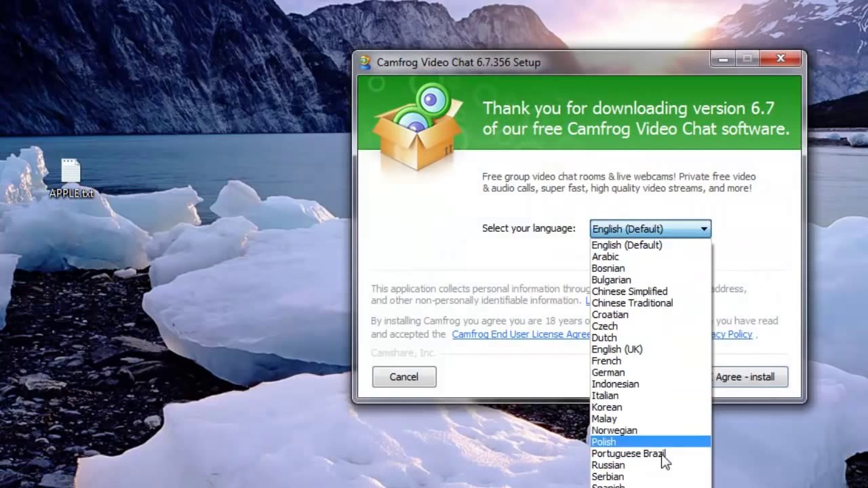Choose Korean language option
This screenshot has height=488, width=868.
(651, 407)
